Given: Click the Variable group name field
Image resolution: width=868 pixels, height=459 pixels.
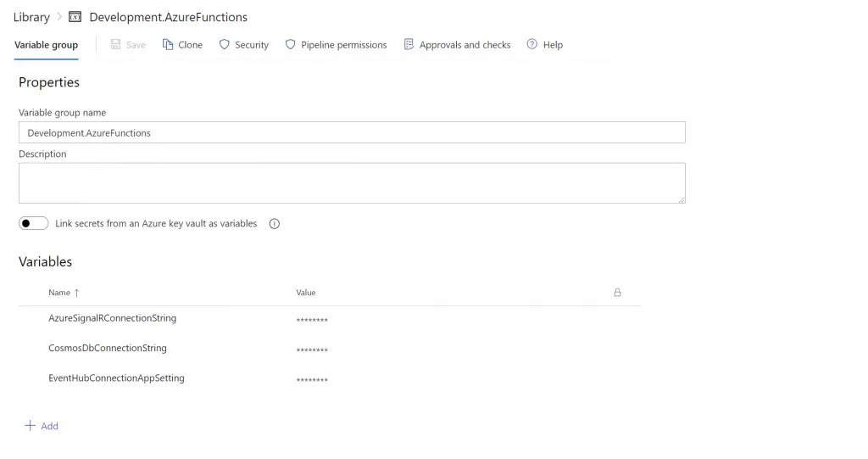Looking at the screenshot, I should point(351,133).
